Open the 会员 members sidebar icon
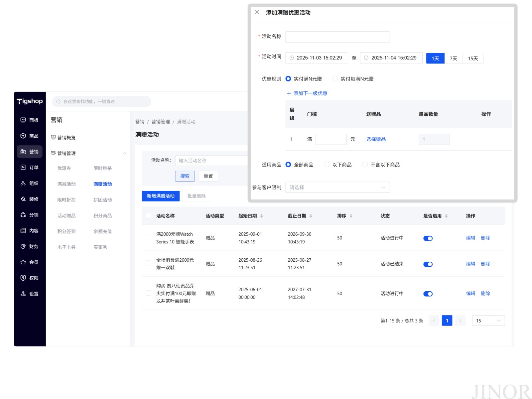532x399 pixels. click(23, 262)
